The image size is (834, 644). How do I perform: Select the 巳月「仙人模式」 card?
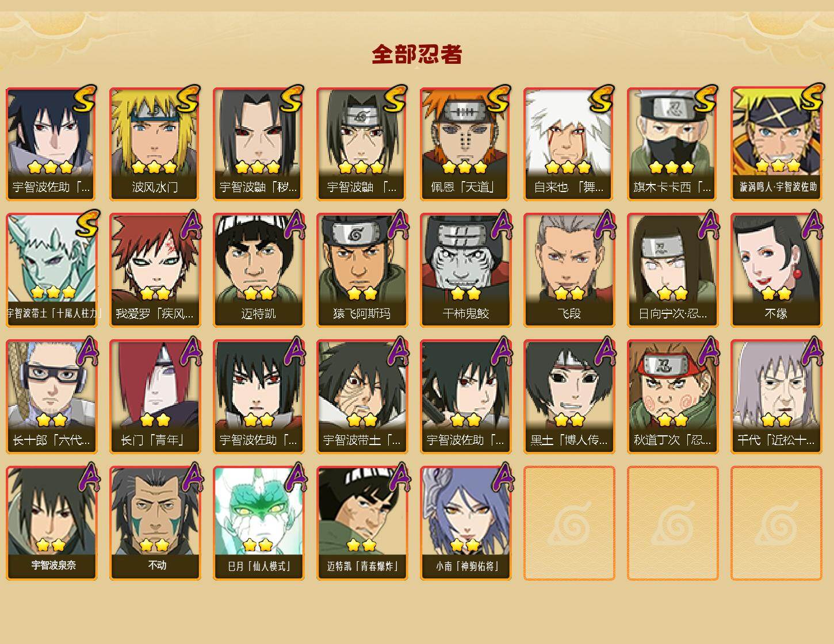(258, 523)
